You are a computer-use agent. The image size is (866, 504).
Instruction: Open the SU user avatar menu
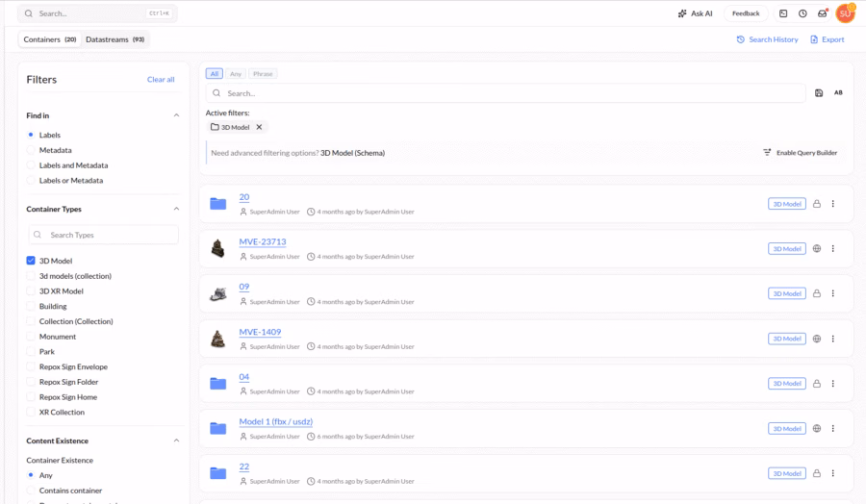click(845, 13)
